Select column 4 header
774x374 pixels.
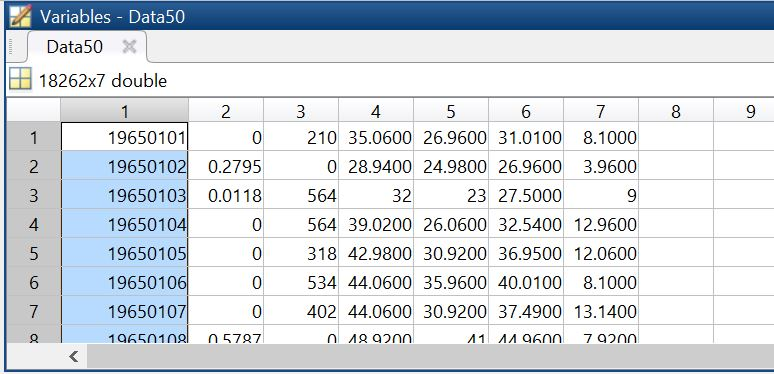pyautogui.click(x=376, y=111)
